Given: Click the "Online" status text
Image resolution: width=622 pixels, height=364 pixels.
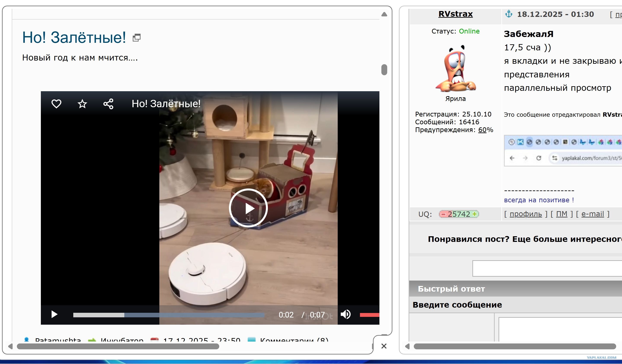Looking at the screenshot, I should [469, 31].
